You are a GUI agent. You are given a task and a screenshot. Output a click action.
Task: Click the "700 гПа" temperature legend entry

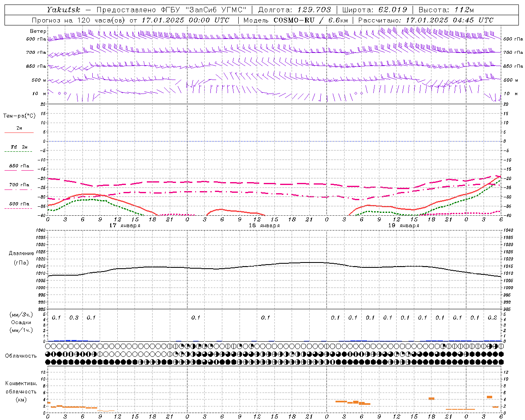[x=19, y=185]
